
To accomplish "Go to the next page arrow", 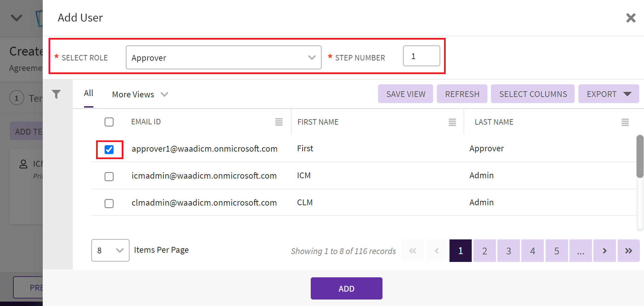I will (604, 251).
